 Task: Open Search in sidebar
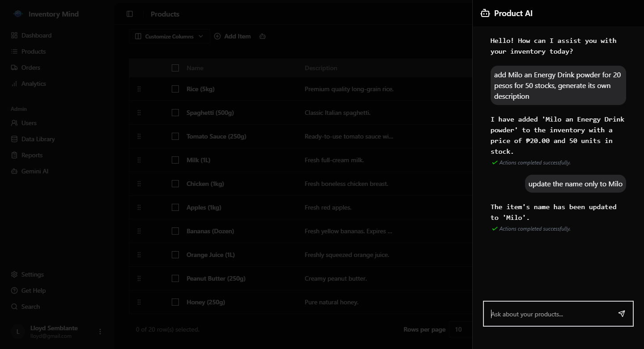pos(31,307)
